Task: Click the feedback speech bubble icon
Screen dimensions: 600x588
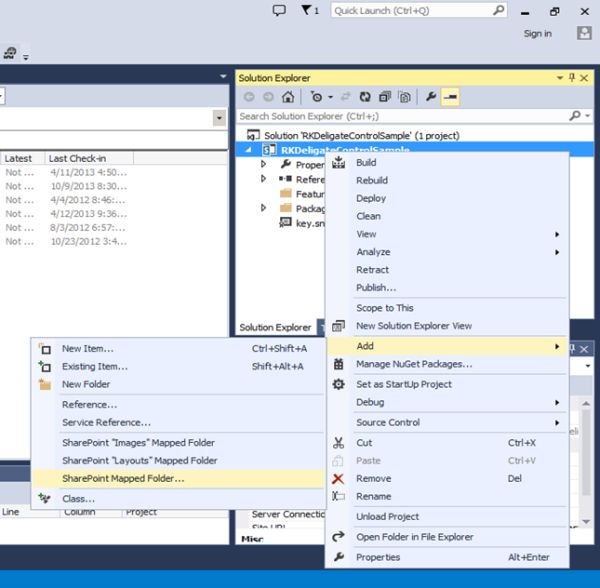Action: 279,10
